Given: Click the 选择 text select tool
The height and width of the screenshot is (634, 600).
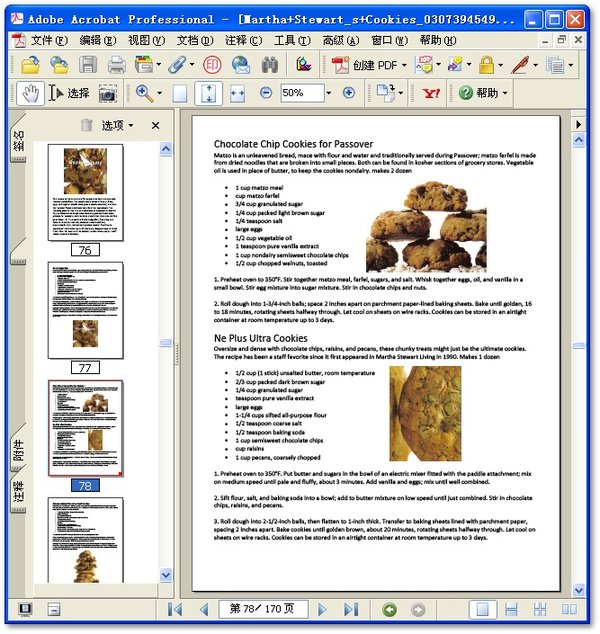Looking at the screenshot, I should click(68, 93).
